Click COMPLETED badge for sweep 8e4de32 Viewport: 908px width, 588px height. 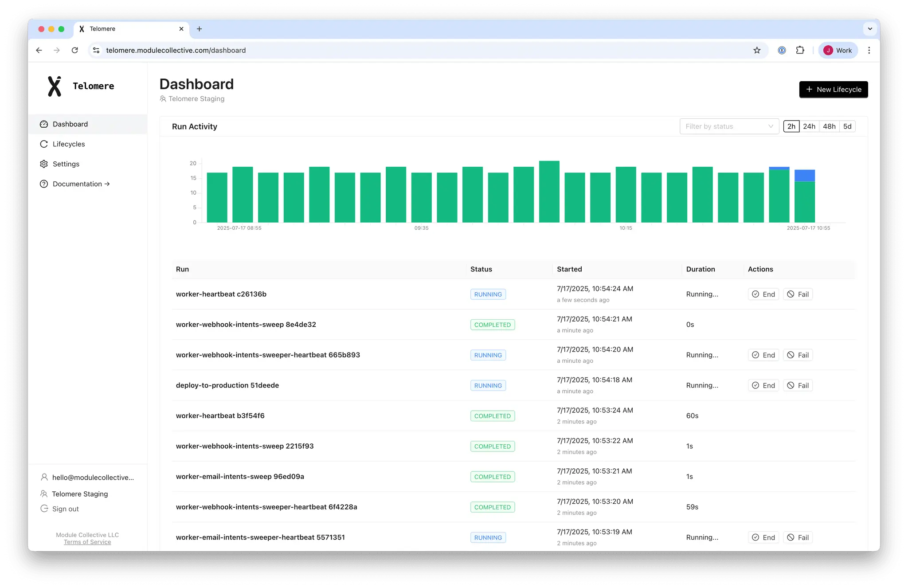click(x=493, y=325)
